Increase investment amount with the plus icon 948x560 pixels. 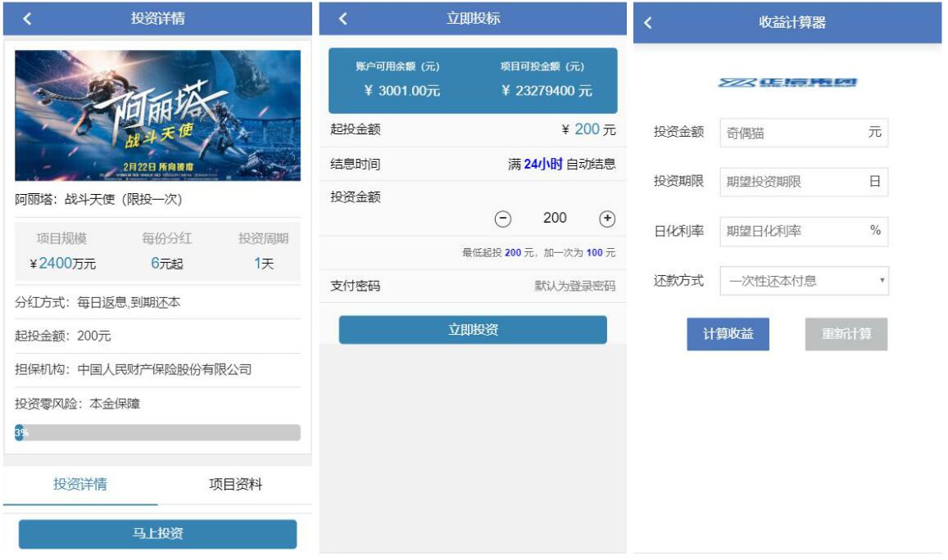tap(607, 219)
